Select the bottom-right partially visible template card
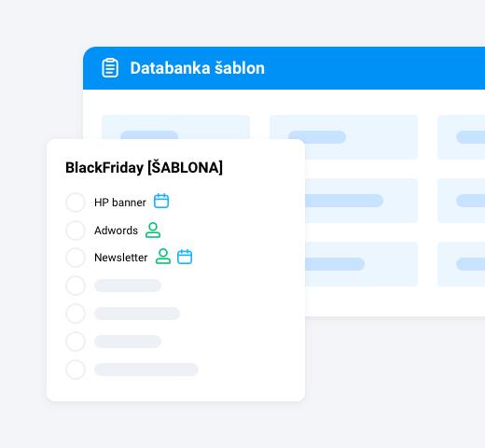Viewport: 485px width, 448px height. [461, 264]
